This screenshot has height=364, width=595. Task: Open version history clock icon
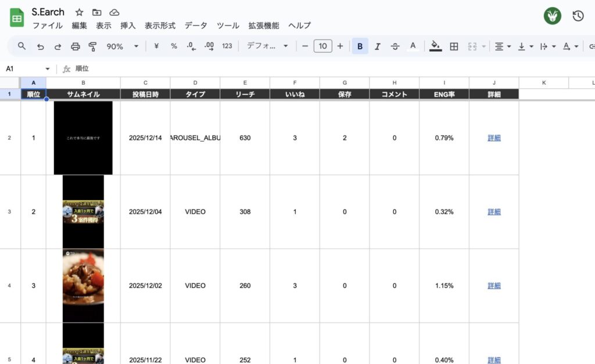pos(578,16)
